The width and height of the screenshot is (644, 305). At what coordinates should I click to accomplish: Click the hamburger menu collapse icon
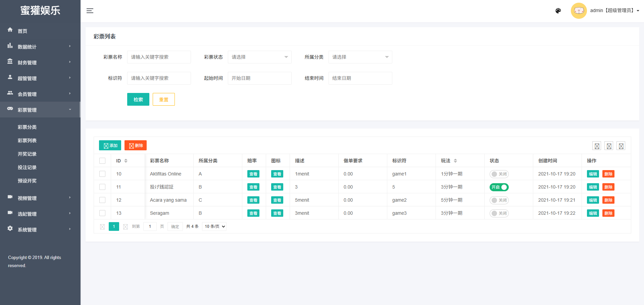[90, 11]
